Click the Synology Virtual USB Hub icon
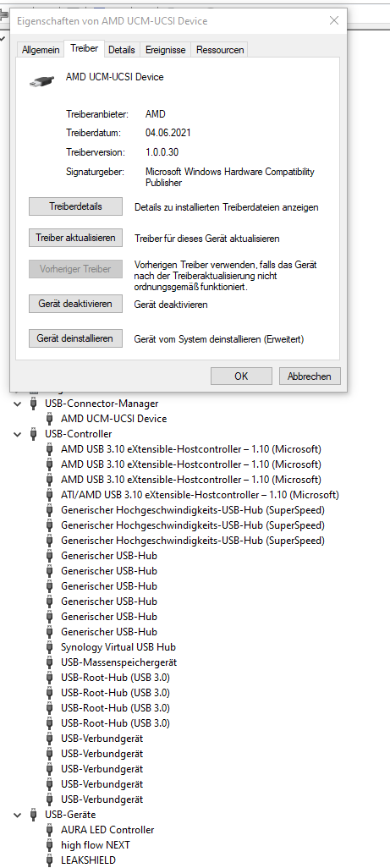 click(x=50, y=647)
